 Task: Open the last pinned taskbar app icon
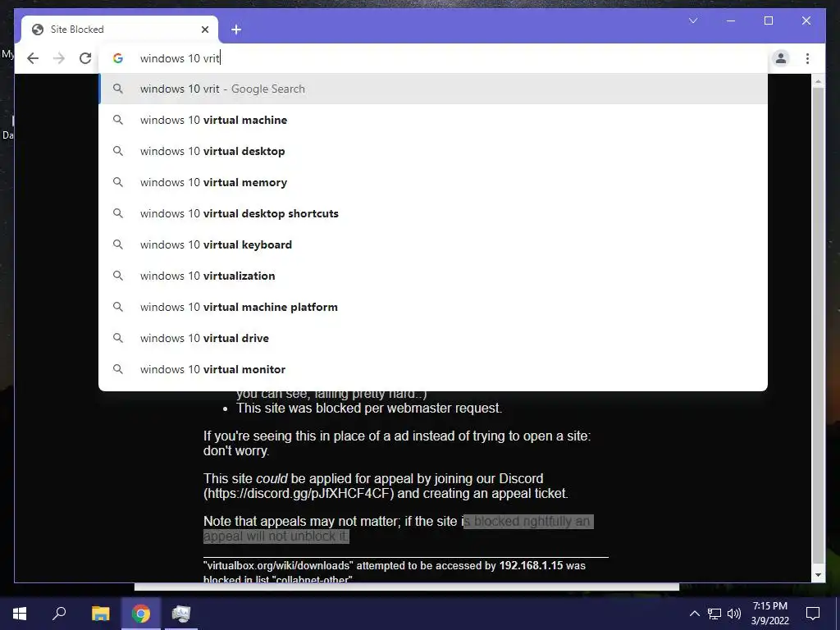point(181,614)
